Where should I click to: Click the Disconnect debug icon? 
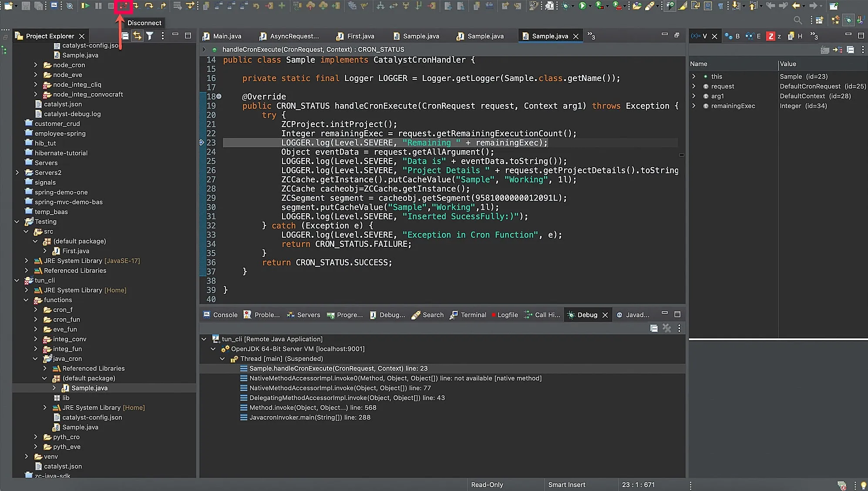coord(123,6)
